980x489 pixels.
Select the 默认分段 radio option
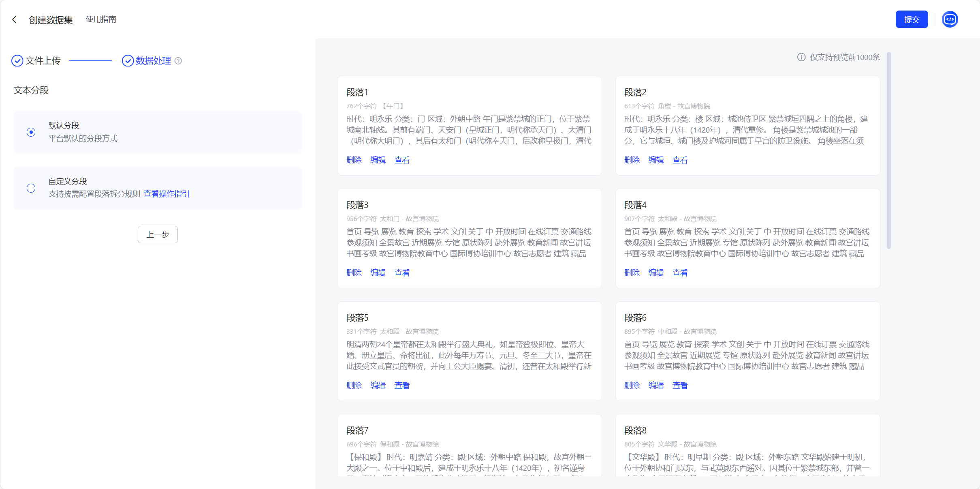[x=31, y=132]
